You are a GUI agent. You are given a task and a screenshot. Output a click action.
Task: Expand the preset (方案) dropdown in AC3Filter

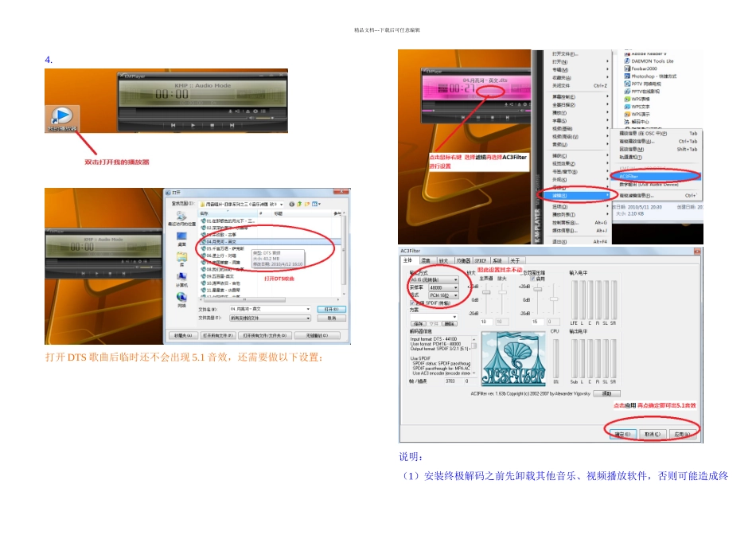point(454,317)
